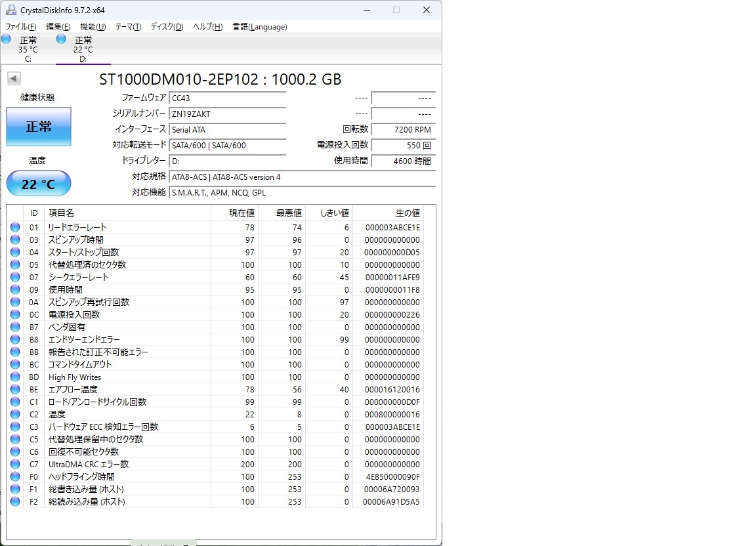Click status circle for ID 07 シークエラーレート
Viewport: 756px width, 546px height.
(x=16, y=278)
